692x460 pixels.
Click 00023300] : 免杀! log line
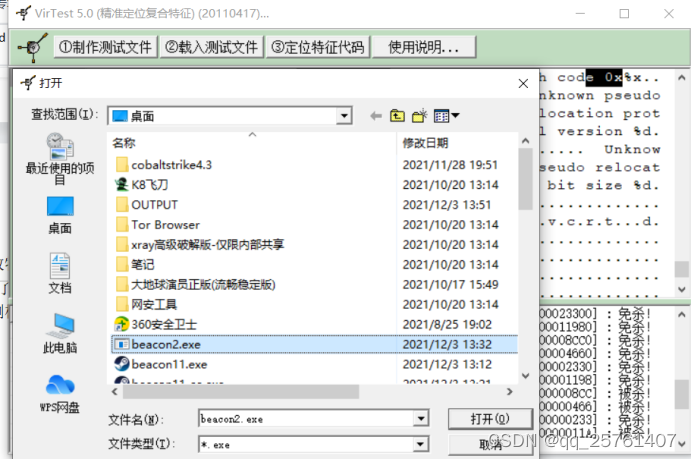[x=595, y=314]
